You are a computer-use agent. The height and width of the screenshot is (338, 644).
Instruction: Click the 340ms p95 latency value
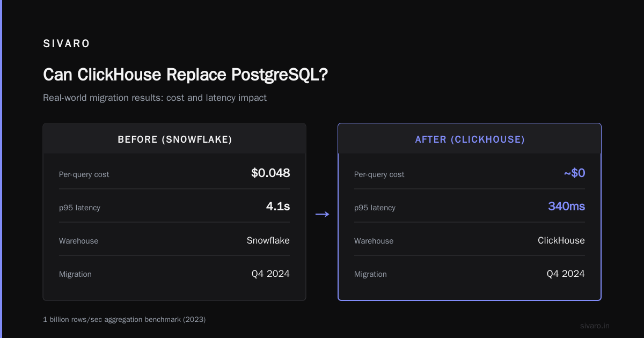point(566,207)
